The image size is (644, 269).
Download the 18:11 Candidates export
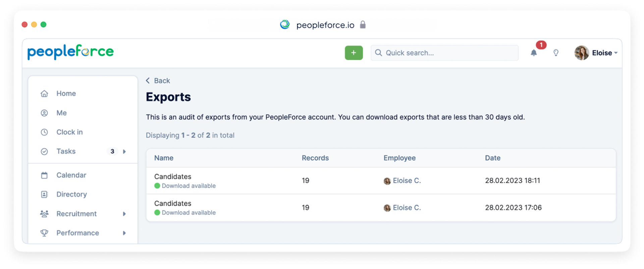tap(189, 186)
